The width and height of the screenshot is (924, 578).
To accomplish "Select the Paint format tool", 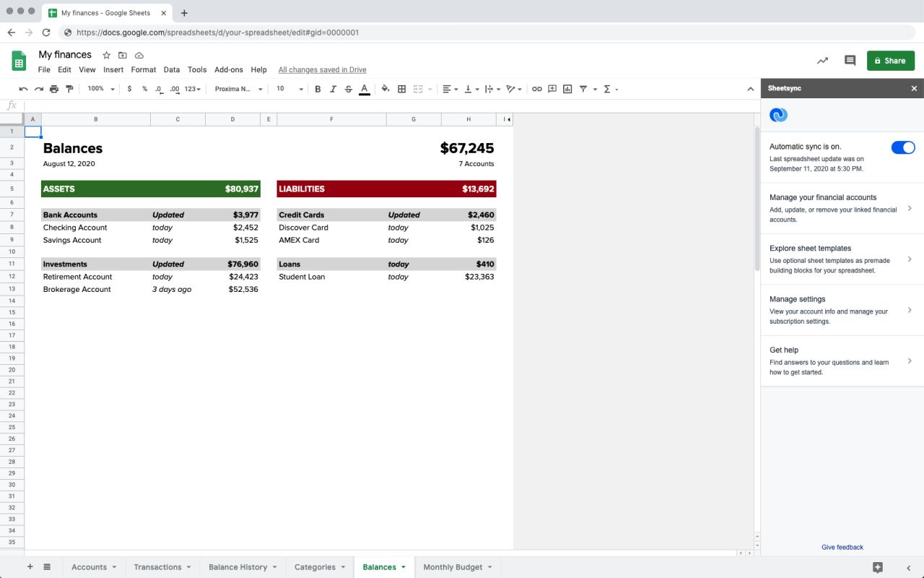I will [x=69, y=88].
